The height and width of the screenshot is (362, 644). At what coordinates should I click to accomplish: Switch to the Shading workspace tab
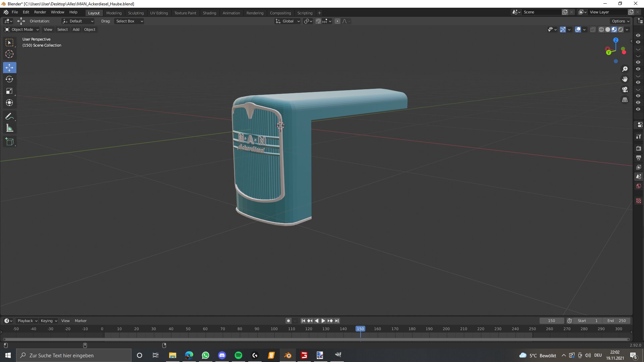tap(209, 13)
